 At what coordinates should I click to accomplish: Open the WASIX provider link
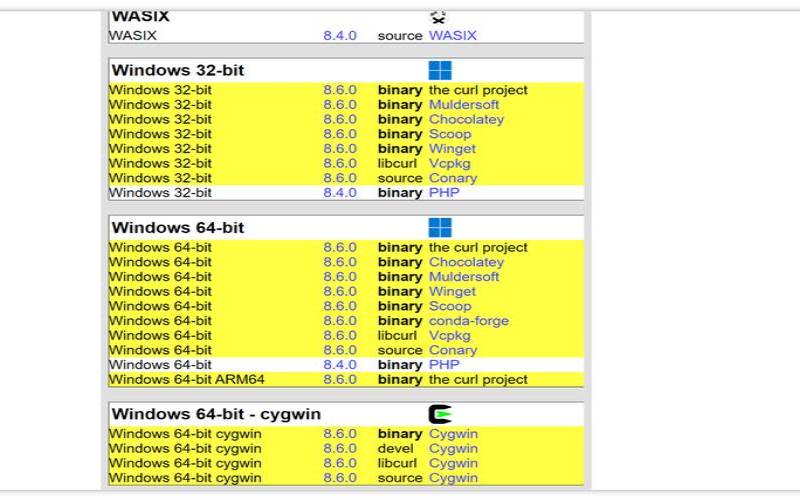coord(453,35)
